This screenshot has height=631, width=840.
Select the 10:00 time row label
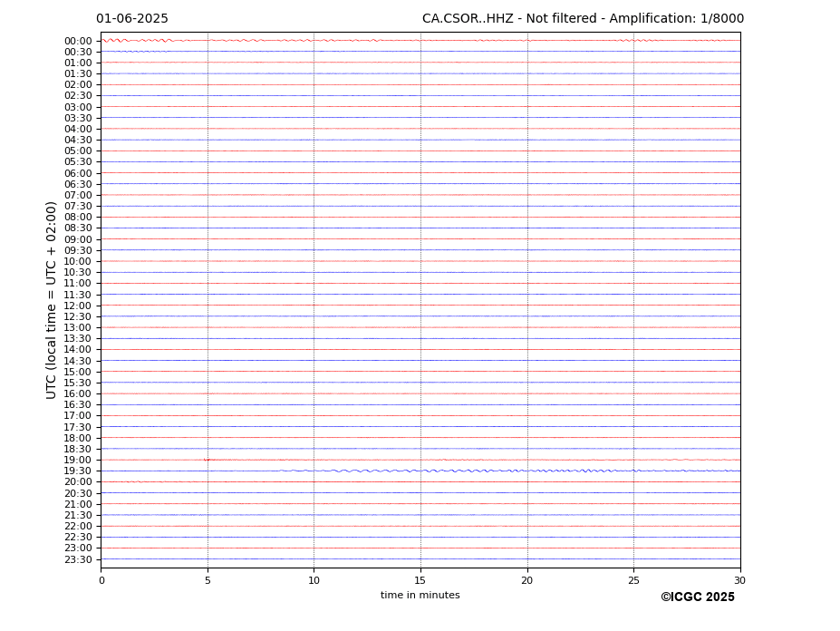tap(78, 262)
